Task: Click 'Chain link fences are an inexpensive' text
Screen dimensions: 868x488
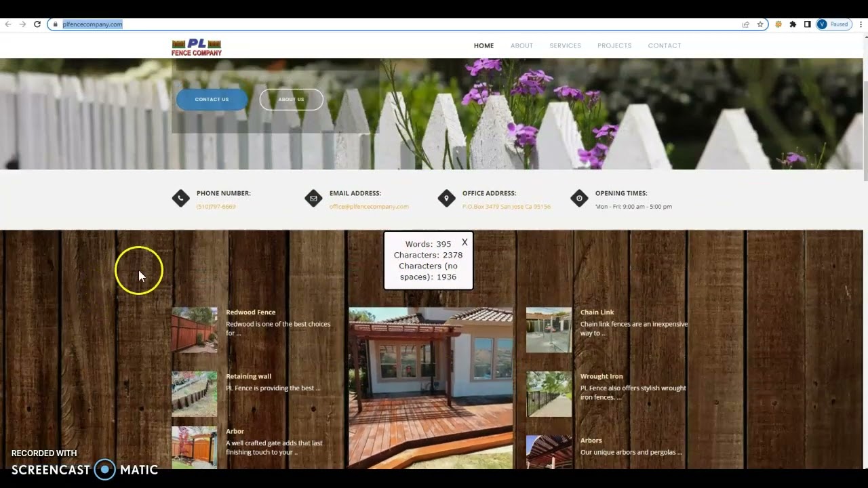Action: click(634, 324)
